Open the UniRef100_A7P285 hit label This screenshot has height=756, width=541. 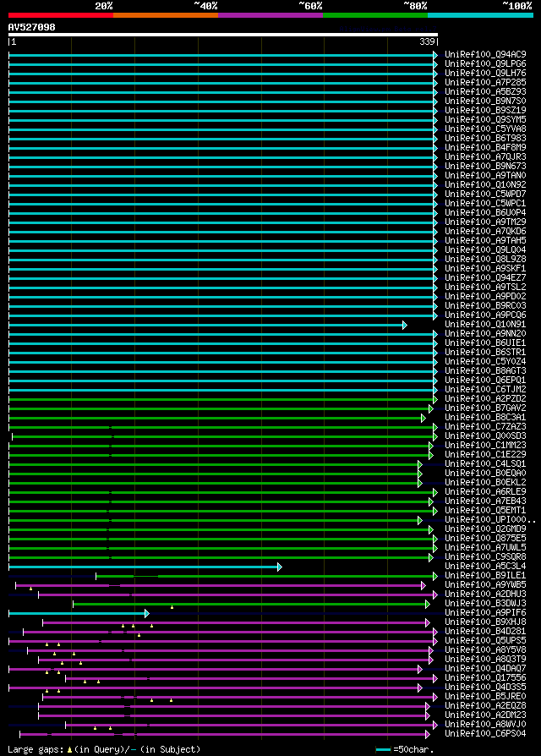click(485, 82)
